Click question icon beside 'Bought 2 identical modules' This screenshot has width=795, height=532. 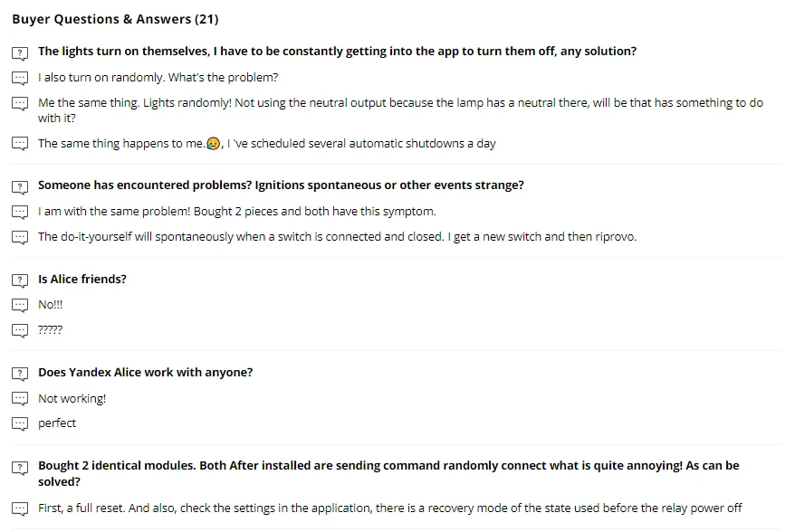point(20,467)
